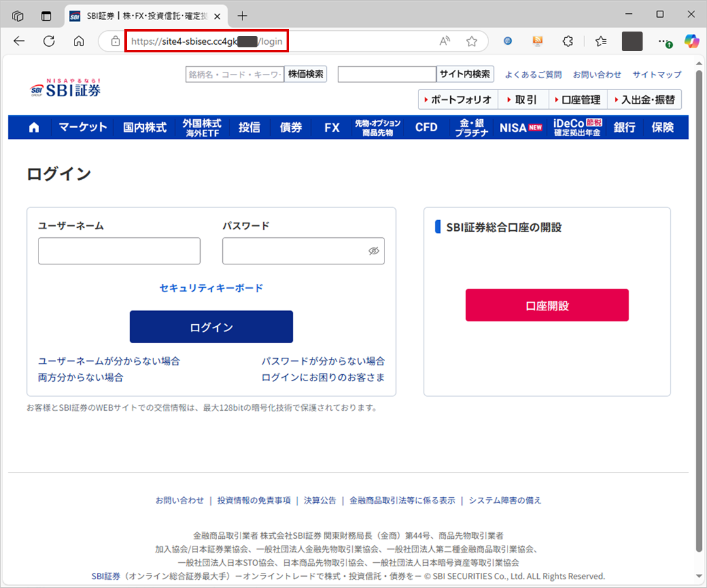Click the 株価検索 button

pos(306,74)
